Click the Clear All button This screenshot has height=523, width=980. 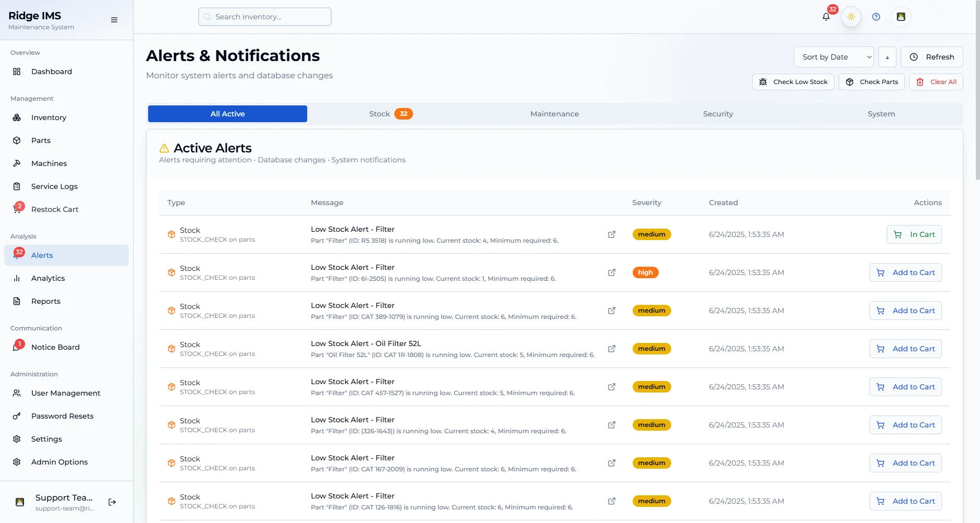tap(936, 82)
